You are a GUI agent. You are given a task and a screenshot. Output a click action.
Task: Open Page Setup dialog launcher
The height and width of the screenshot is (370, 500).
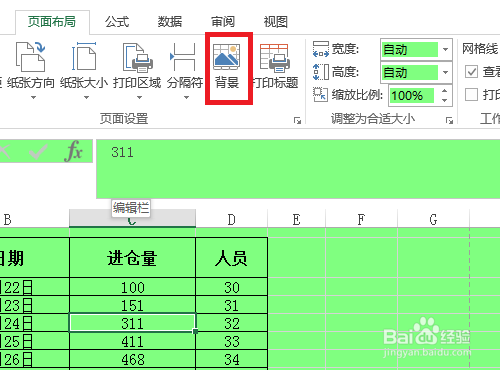point(297,120)
